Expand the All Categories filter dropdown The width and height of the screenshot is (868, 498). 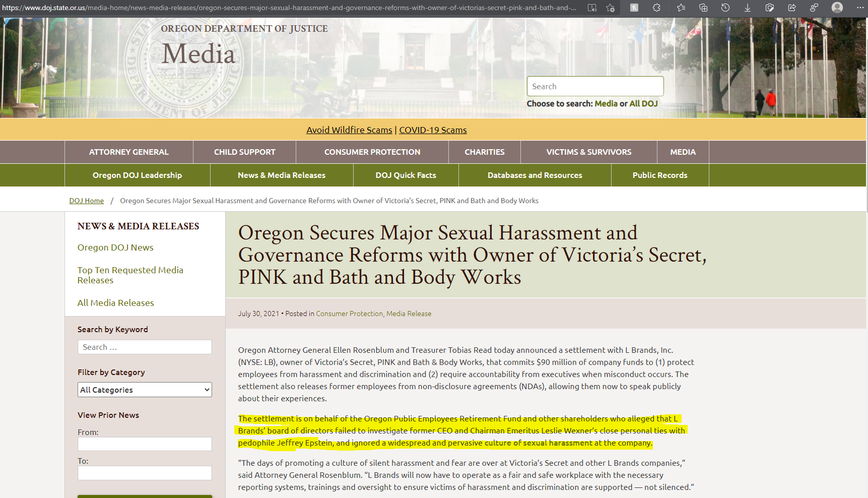(145, 390)
